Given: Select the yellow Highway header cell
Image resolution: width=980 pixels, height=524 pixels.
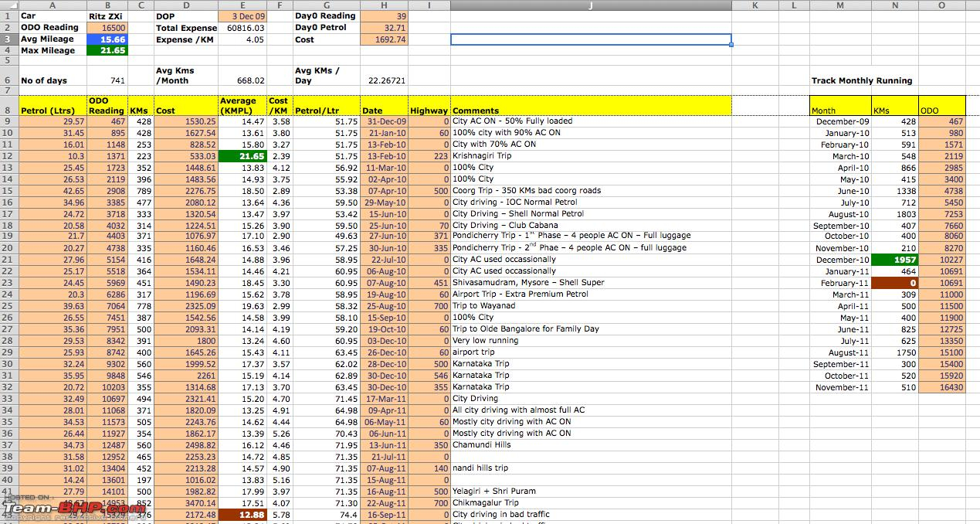Looking at the screenshot, I should pyautogui.click(x=429, y=111).
